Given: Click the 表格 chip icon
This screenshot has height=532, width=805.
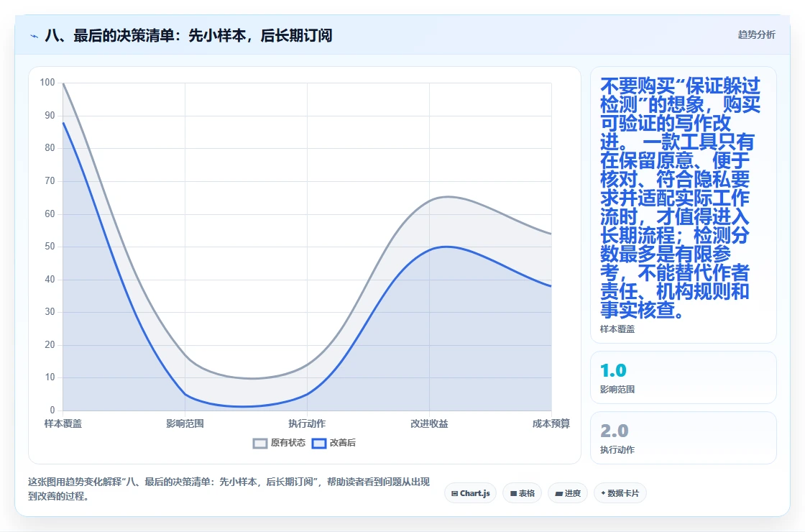Looking at the screenshot, I should point(513,493).
